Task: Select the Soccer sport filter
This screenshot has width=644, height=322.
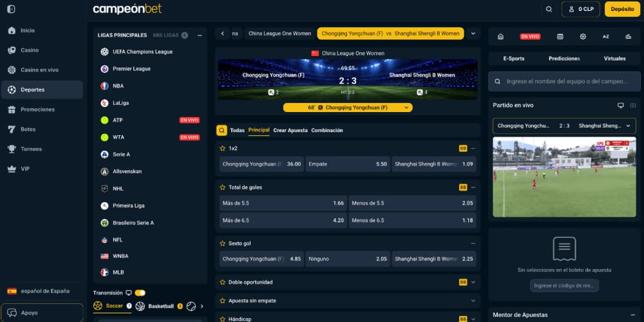Action: (113, 306)
